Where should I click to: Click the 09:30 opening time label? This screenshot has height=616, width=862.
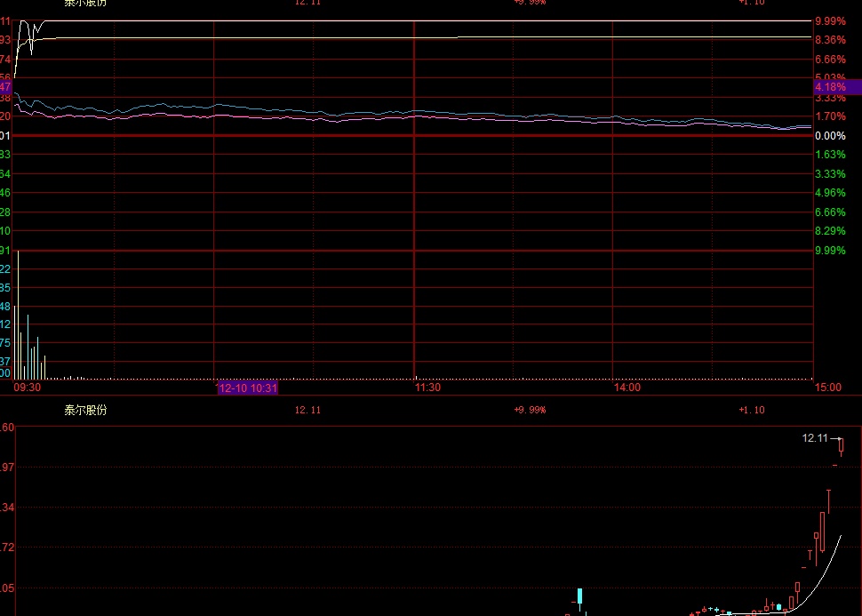click(27, 388)
